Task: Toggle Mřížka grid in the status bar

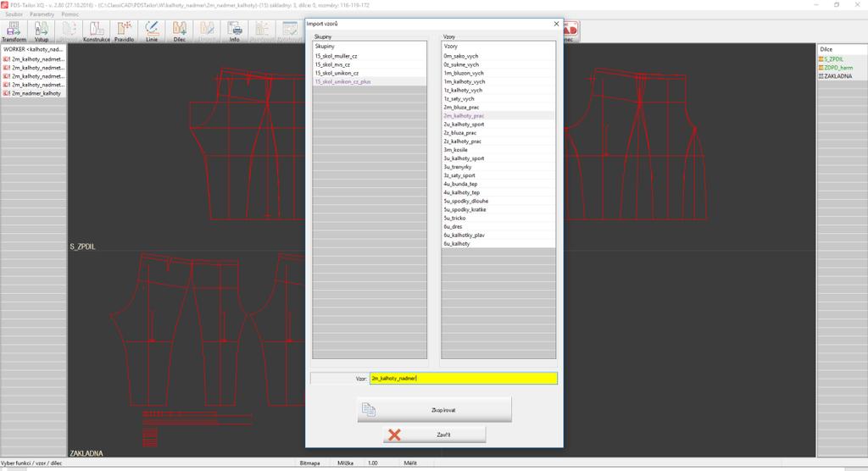Action: (x=345, y=463)
